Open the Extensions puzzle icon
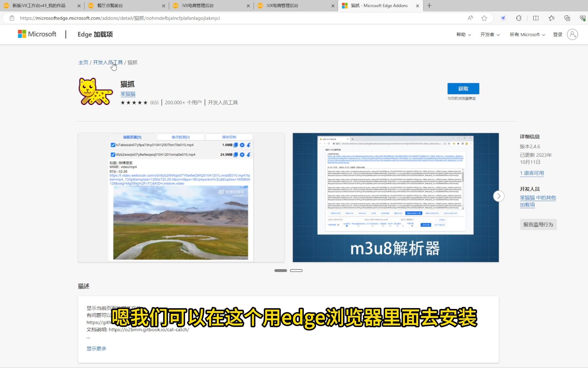This screenshot has width=588, height=368. (x=519, y=18)
